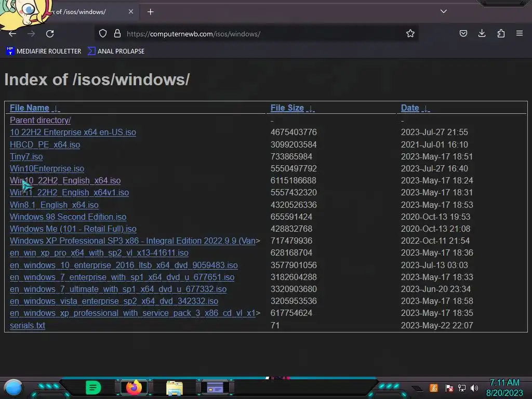
Task: Download Win8.1_English_x64.iso
Action: 54,205
